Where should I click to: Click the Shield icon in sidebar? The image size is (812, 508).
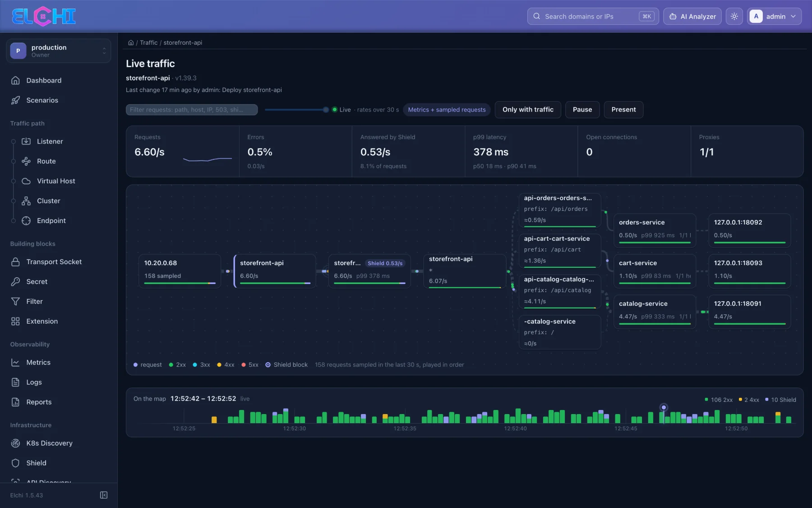click(x=15, y=463)
